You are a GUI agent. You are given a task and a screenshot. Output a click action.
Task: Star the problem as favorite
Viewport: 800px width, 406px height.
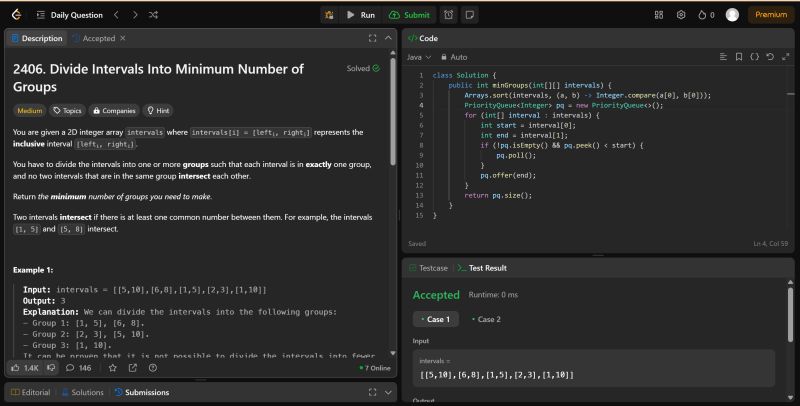(x=113, y=368)
